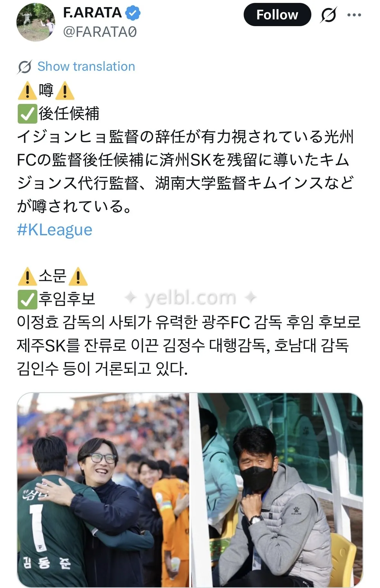The width and height of the screenshot is (380, 588).
Task: Click the Follow button
Action: point(277,15)
